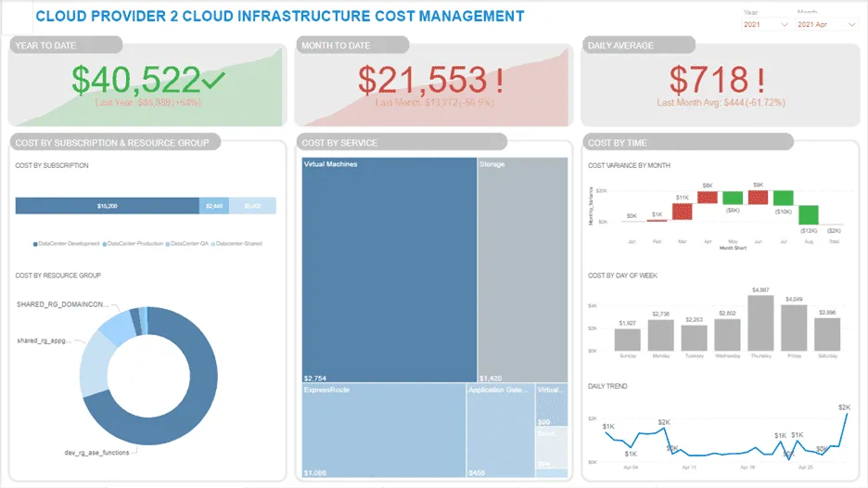
Task: Open the Year dropdown showing 2021
Action: tap(764, 25)
